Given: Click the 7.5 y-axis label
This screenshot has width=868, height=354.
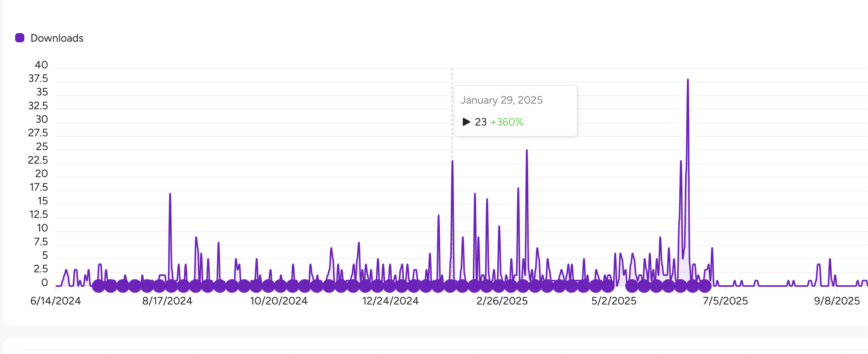Looking at the screenshot, I should [x=41, y=242].
